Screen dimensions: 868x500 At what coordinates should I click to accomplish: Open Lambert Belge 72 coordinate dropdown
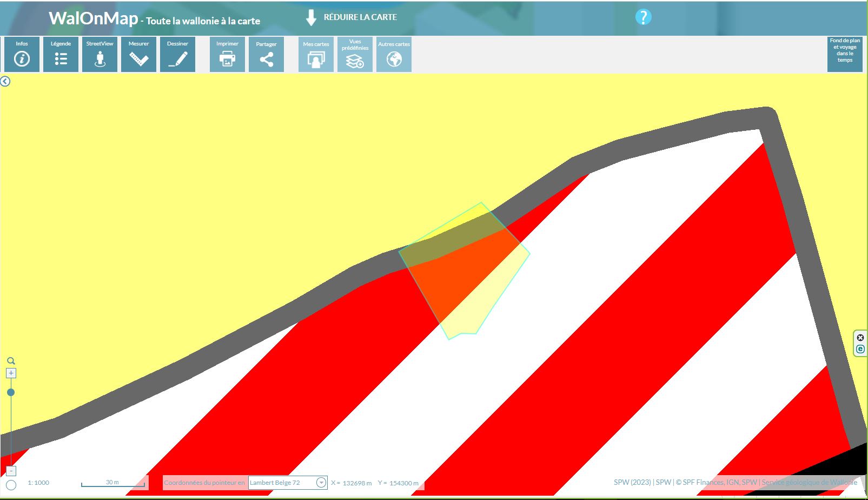321,483
